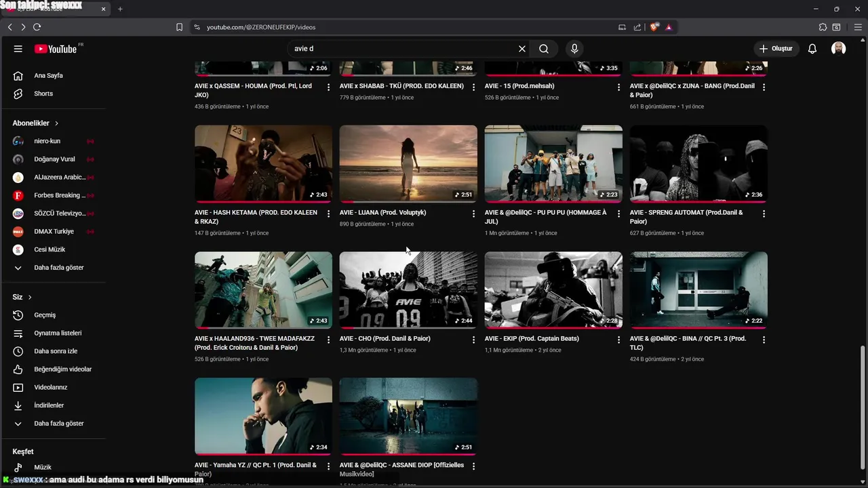Play the AVIE - EKIP video thumbnail
The width and height of the screenshot is (868, 488).
[x=553, y=290]
